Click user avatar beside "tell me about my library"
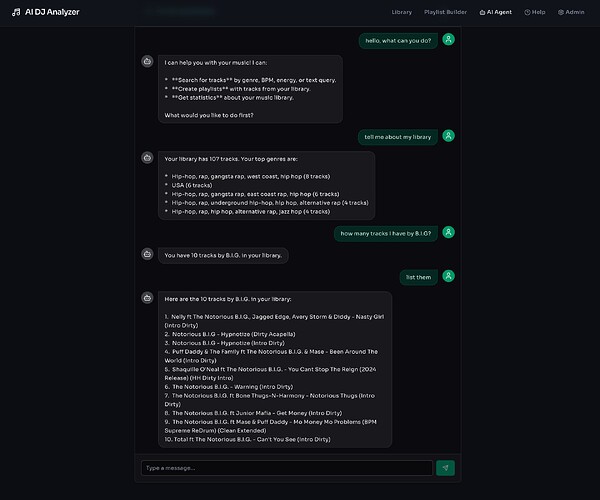Image resolution: width=600 pixels, height=500 pixels. pyautogui.click(x=449, y=136)
